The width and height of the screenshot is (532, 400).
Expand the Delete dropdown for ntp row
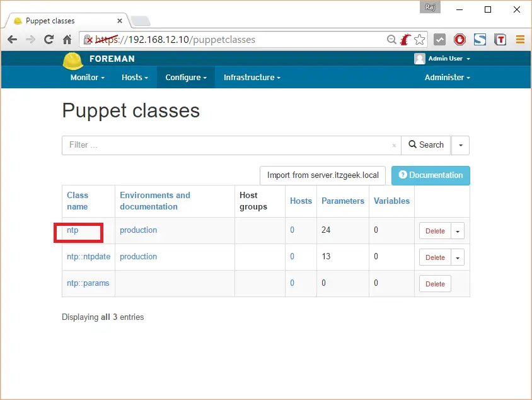coord(458,231)
